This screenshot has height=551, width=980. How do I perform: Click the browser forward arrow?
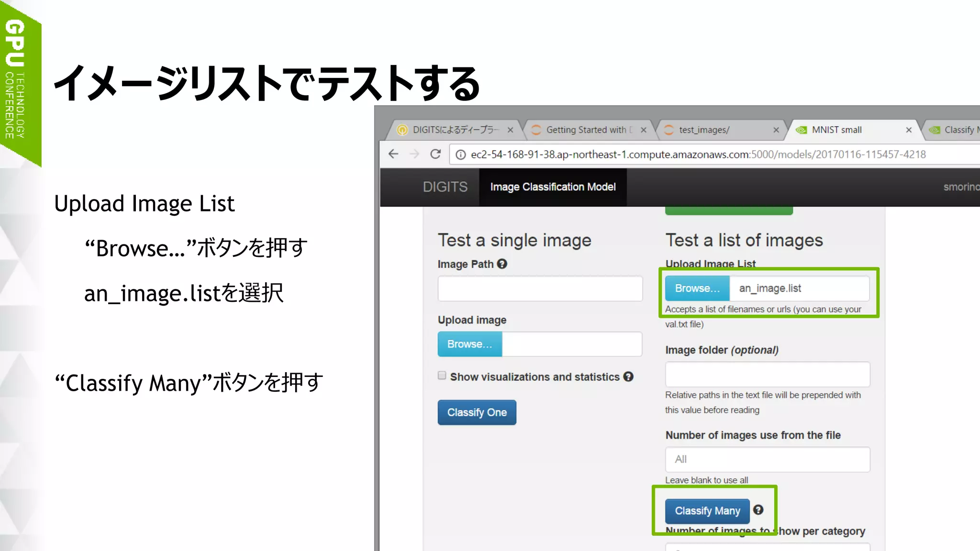tap(414, 154)
